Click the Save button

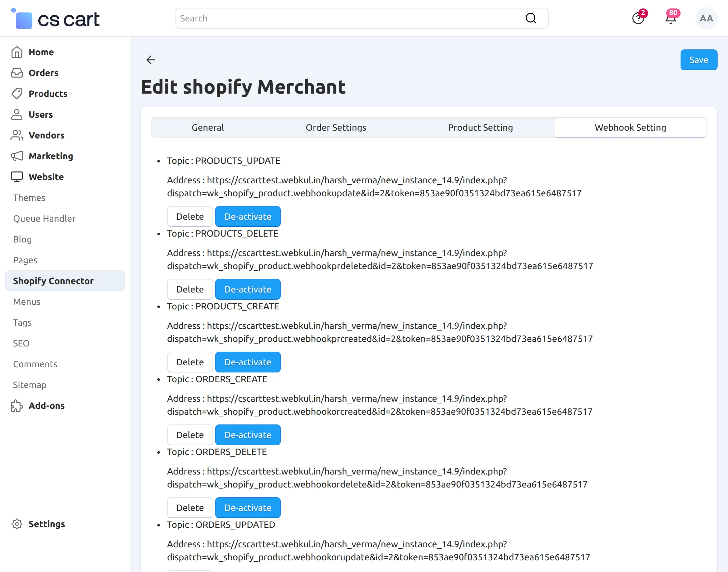click(698, 60)
